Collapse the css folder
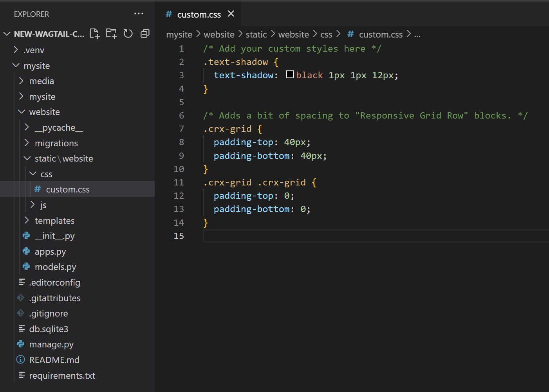 46,174
